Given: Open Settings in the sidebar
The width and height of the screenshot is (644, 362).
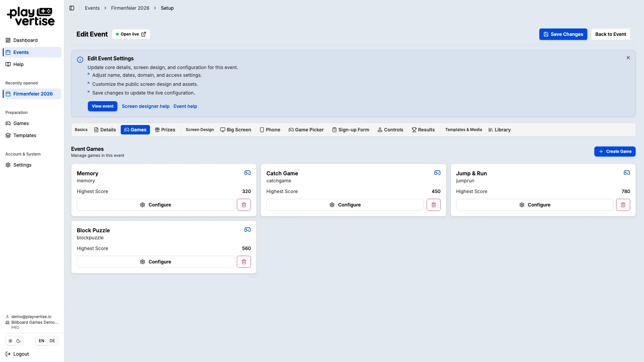Looking at the screenshot, I should 32,165.
